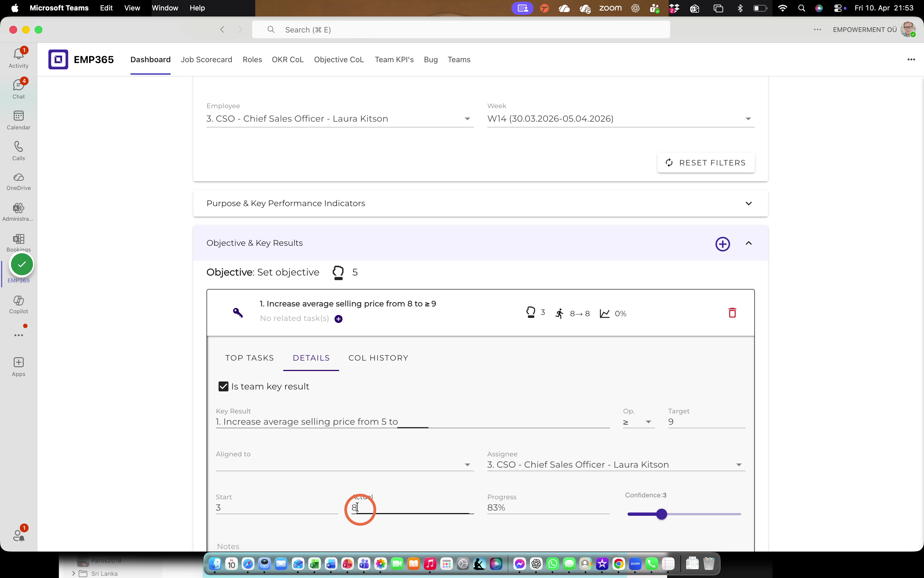Delete key result with the red trash icon
Image resolution: width=924 pixels, height=578 pixels.
(x=732, y=313)
